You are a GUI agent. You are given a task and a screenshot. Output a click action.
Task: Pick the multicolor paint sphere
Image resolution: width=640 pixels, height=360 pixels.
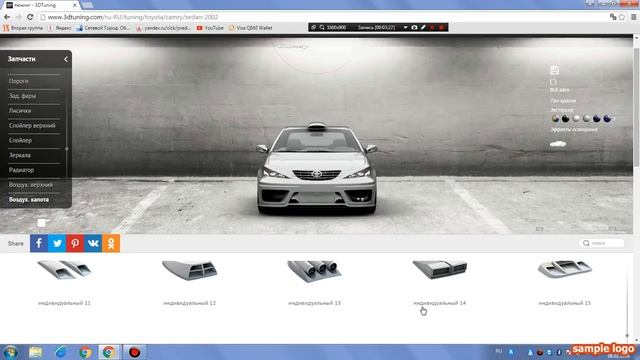(555, 118)
